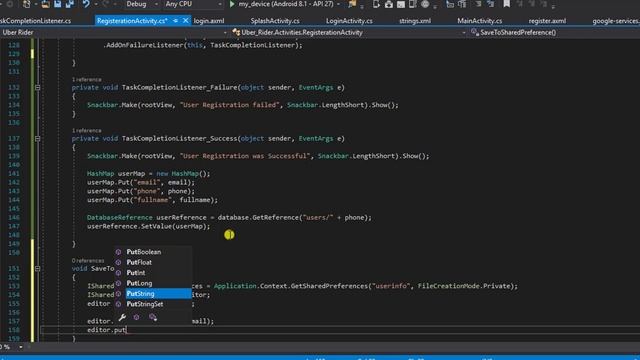Switch to LoginActivity.cs tab
The width and height of the screenshot is (640, 360).
tap(349, 20)
